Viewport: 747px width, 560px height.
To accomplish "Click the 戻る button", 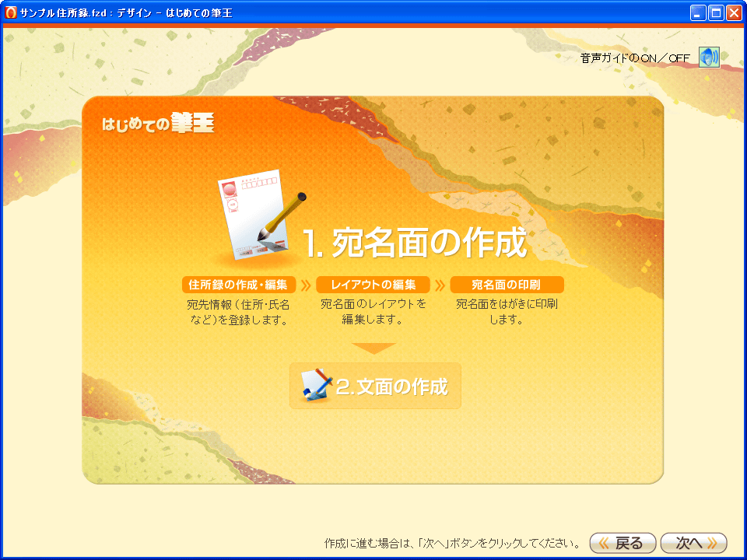I will point(622,543).
